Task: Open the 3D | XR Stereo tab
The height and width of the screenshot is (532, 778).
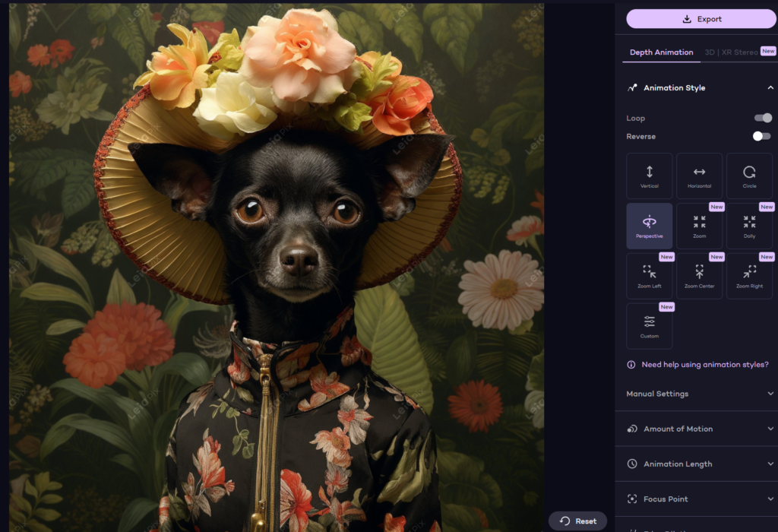Action: pos(731,52)
